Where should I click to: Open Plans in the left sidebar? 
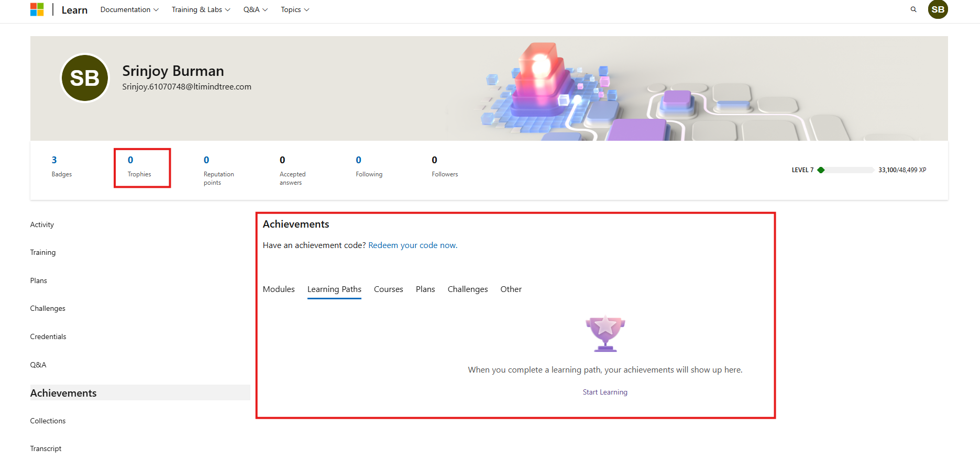39,280
